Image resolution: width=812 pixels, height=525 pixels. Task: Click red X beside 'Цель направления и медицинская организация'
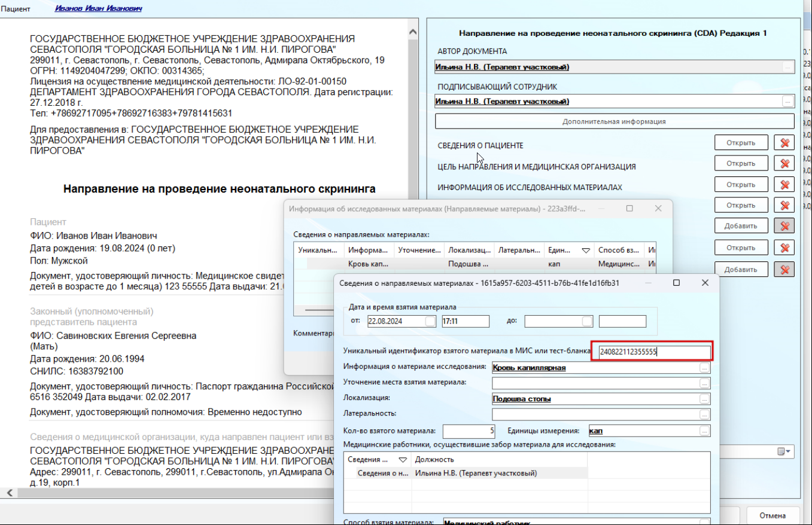click(x=784, y=163)
